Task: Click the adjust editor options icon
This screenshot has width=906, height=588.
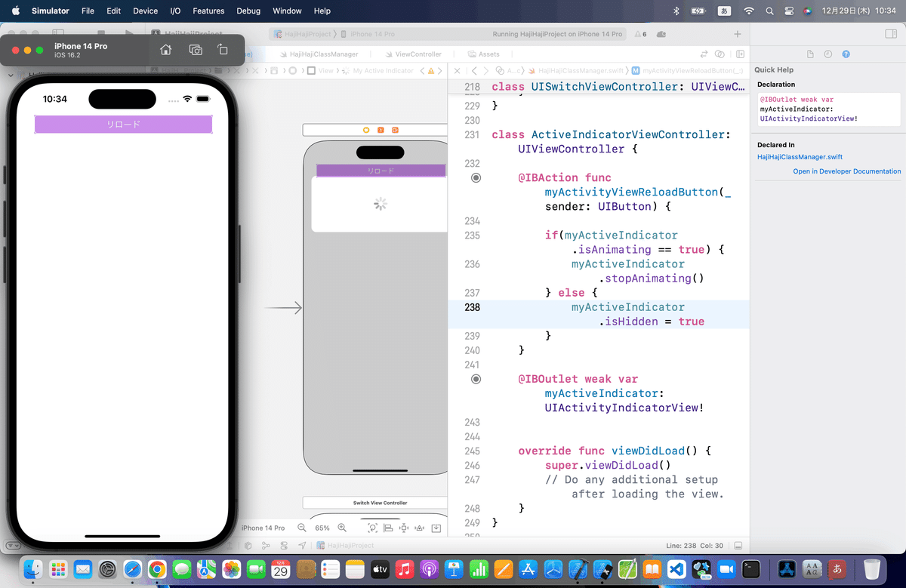Action: 720,54
